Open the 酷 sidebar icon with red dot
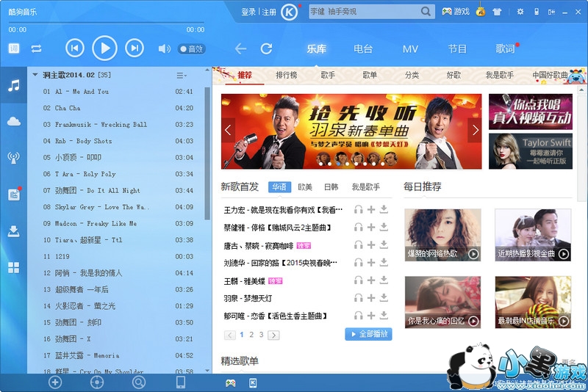Image resolution: width=588 pixels, height=392 pixels. tap(14, 194)
